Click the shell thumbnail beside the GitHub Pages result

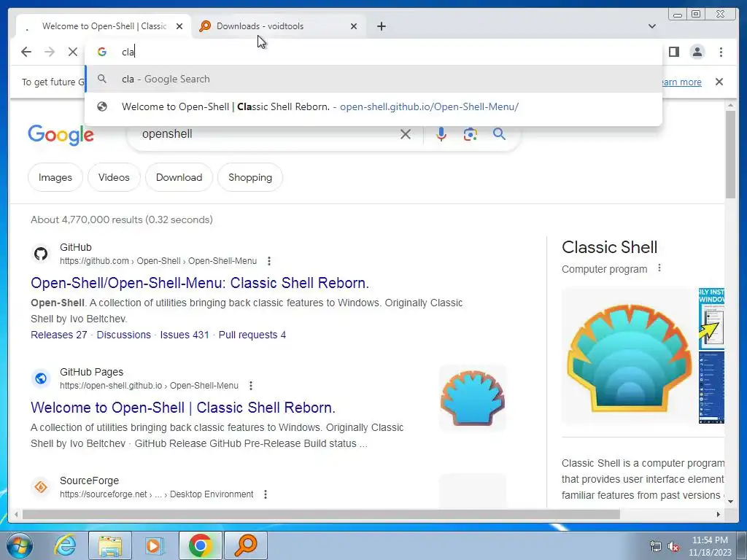click(473, 398)
